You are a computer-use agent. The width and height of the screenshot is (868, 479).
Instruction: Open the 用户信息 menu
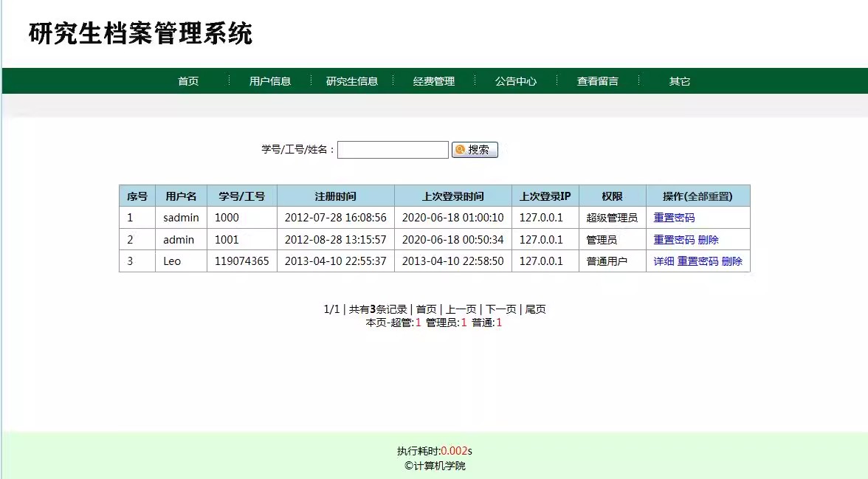tap(270, 81)
